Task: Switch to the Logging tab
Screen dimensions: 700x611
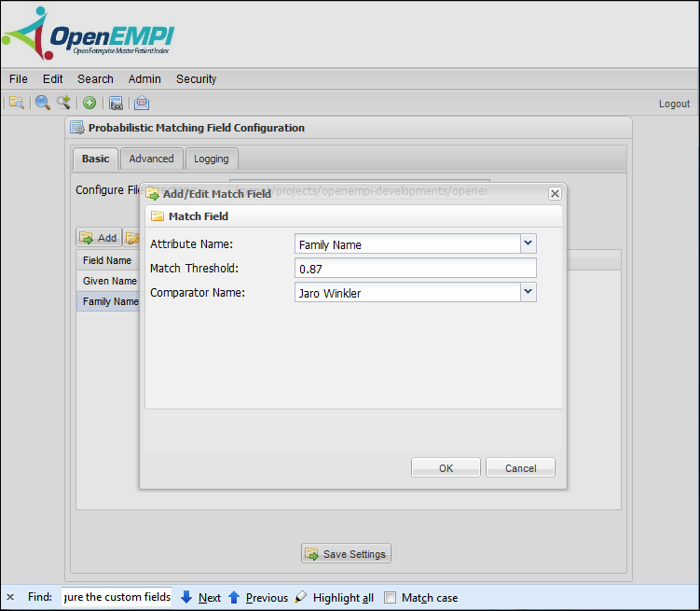Action: click(212, 159)
